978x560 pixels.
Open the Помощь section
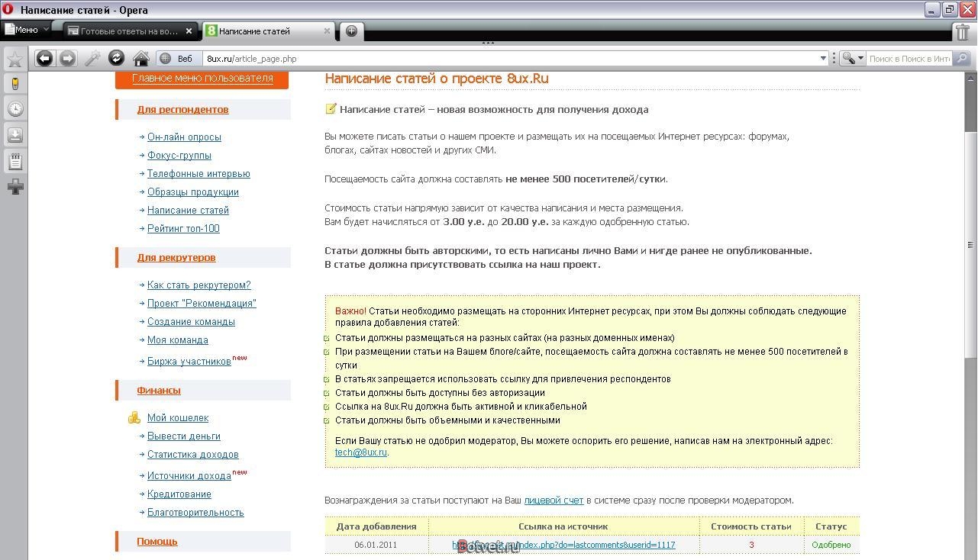[x=157, y=541]
